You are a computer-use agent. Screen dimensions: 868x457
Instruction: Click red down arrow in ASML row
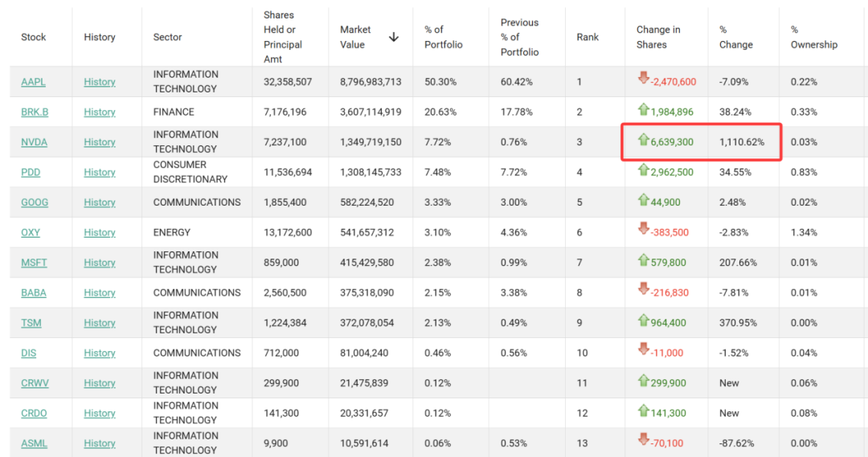click(643, 440)
